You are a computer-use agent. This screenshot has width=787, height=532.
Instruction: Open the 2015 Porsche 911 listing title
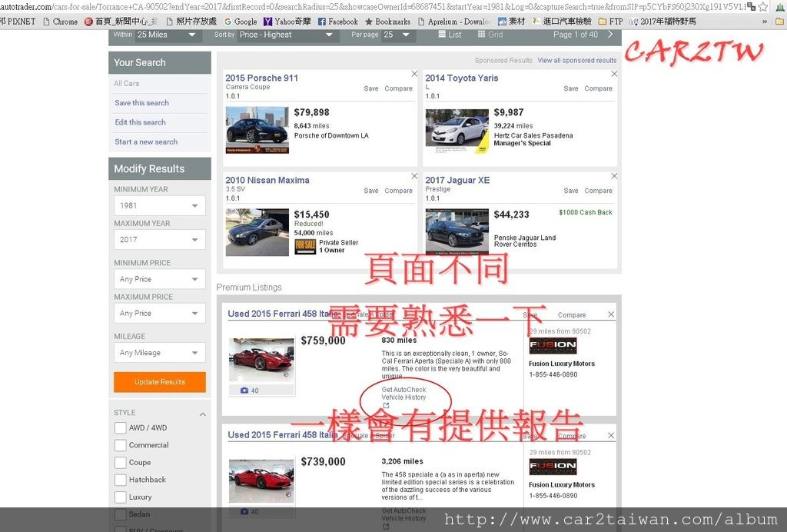[x=261, y=78]
